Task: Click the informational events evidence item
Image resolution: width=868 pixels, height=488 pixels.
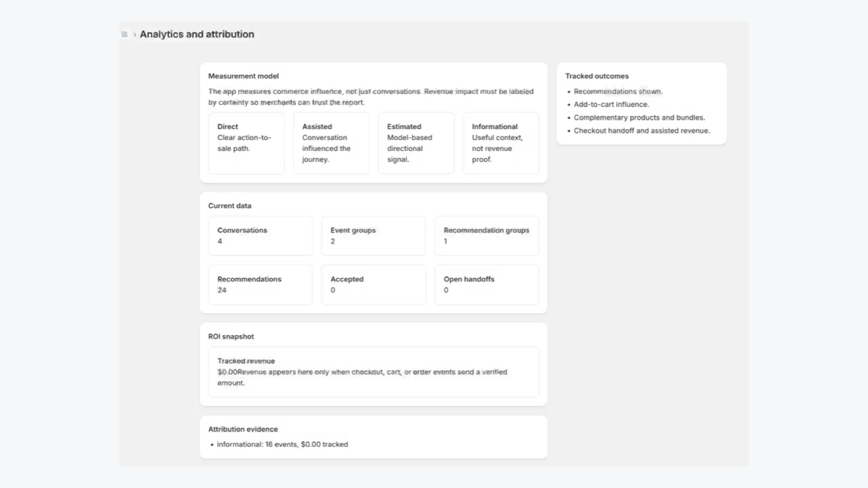Action: pos(282,444)
